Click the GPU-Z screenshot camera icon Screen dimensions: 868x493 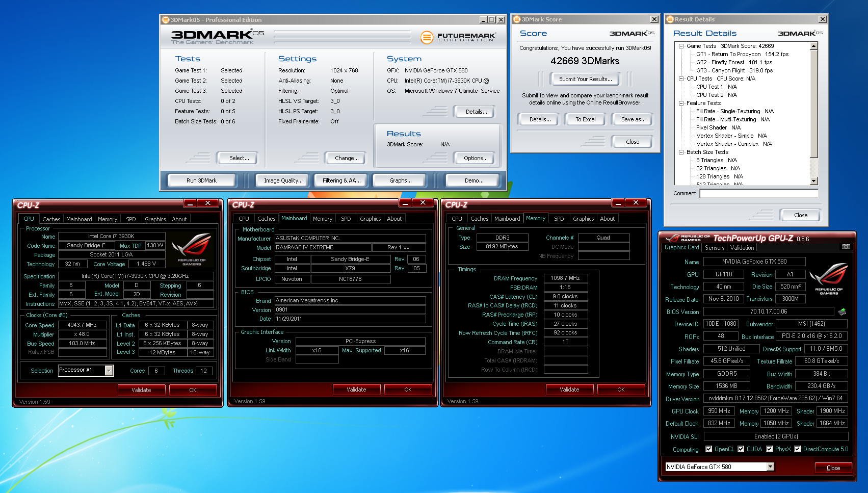846,247
